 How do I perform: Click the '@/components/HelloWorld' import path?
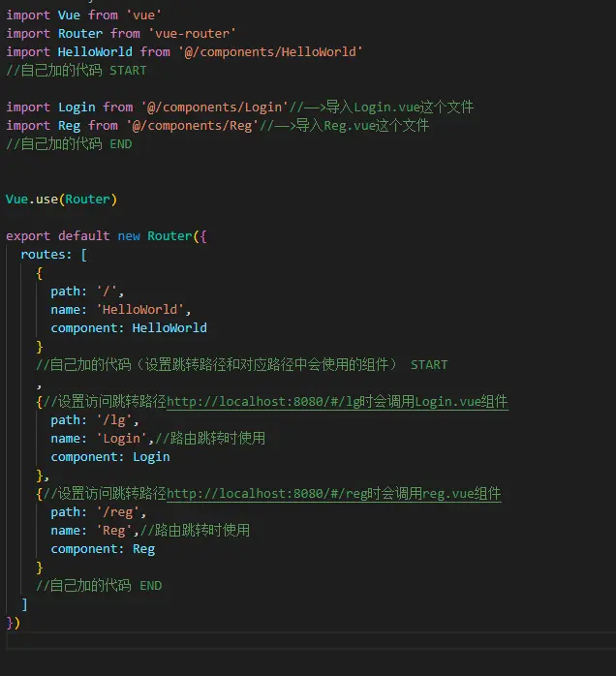click(270, 51)
